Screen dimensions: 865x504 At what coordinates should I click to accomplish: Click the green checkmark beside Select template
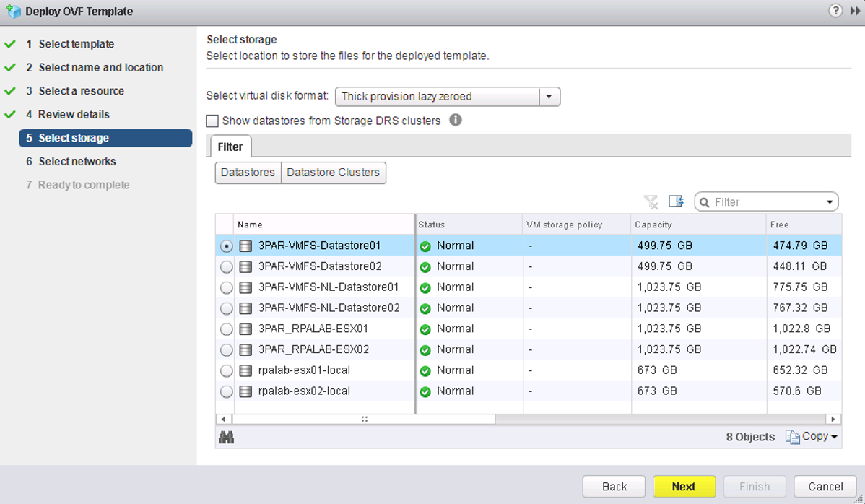(10, 43)
